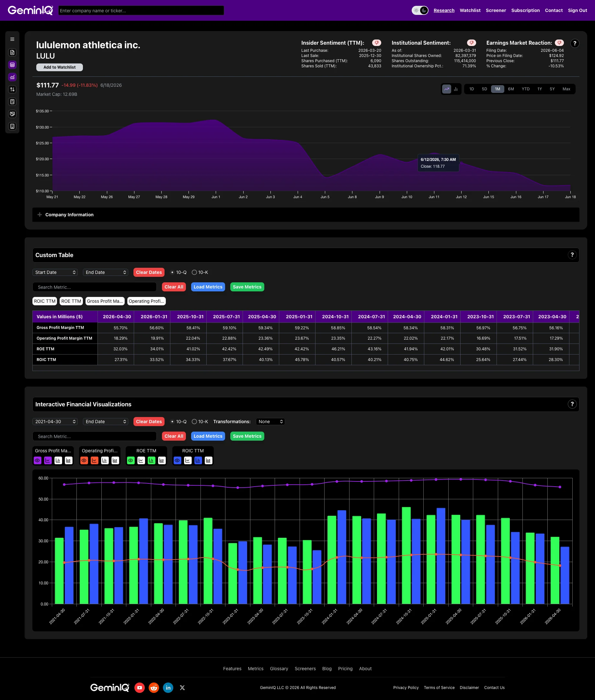
Task: Set Gross Profit Margin to area chart
Action: click(69, 460)
